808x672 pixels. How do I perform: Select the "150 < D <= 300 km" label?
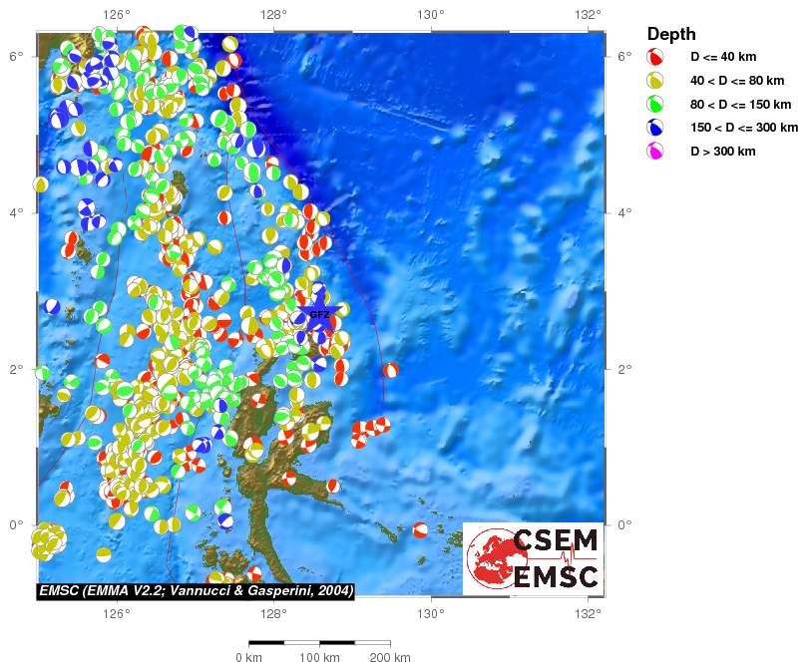coord(744,128)
